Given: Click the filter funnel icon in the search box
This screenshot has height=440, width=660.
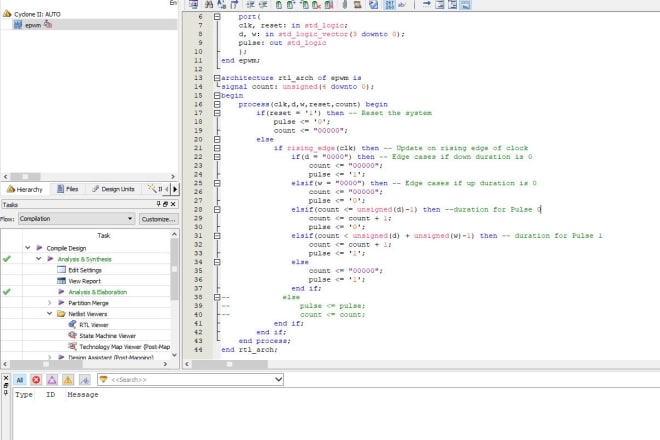Looking at the screenshot, I should point(104,379).
